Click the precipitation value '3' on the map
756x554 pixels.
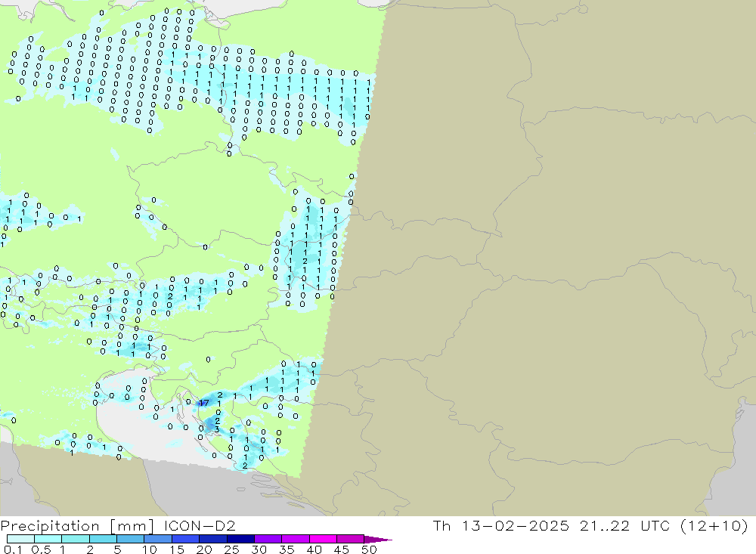217,429
